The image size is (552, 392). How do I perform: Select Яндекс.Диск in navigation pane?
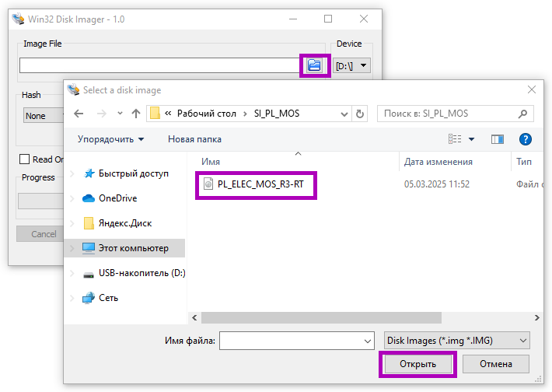(x=125, y=223)
